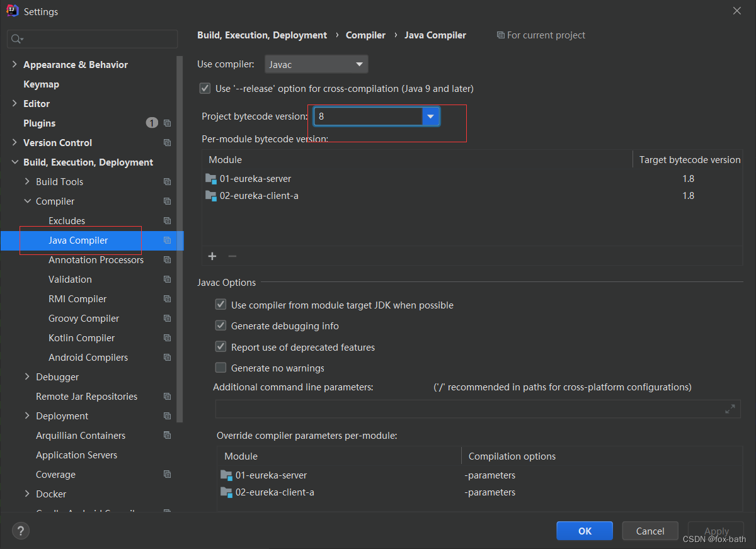Close the Settings dialog window

[x=736, y=11]
